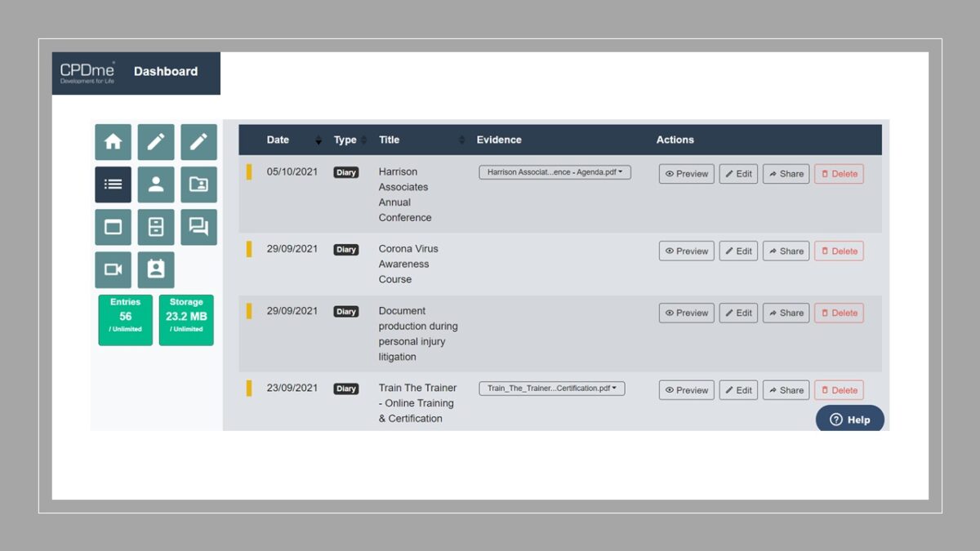Open the archive cabinet icon
The image size is (980, 551).
(x=156, y=227)
